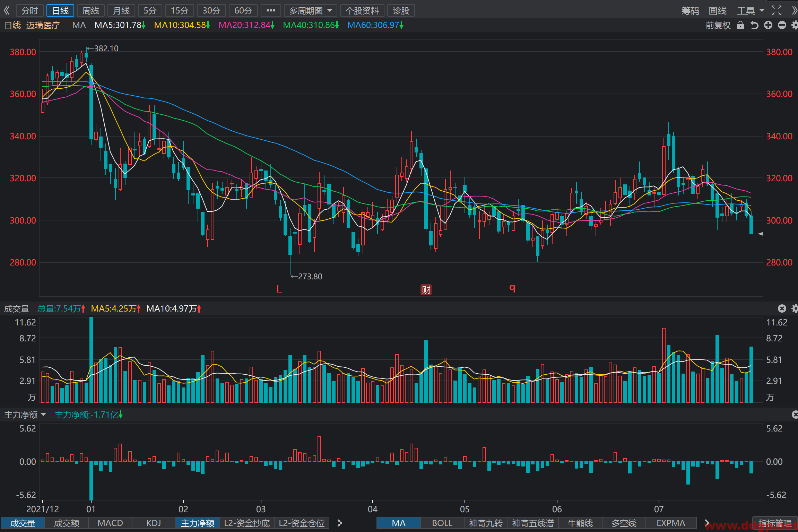Screen dimensions: 798x532
Task: Switch sub-indicator to MACD
Action: [x=110, y=523]
